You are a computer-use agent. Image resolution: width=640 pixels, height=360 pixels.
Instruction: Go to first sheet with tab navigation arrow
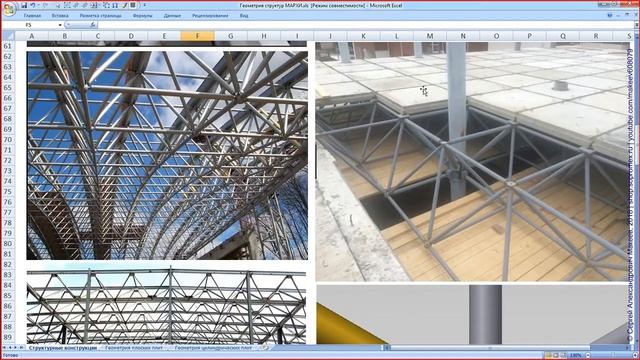(4, 348)
